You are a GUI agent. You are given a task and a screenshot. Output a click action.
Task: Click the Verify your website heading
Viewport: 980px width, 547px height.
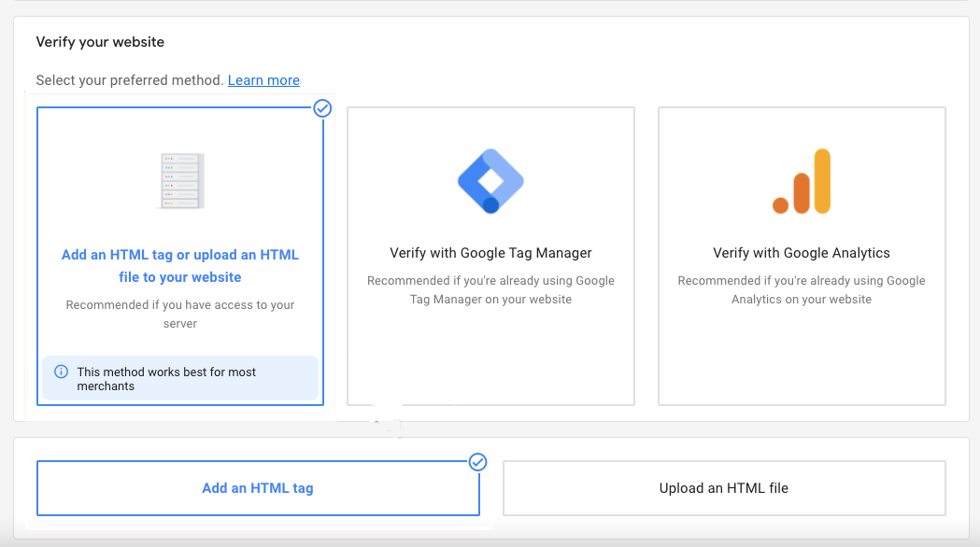coord(99,42)
